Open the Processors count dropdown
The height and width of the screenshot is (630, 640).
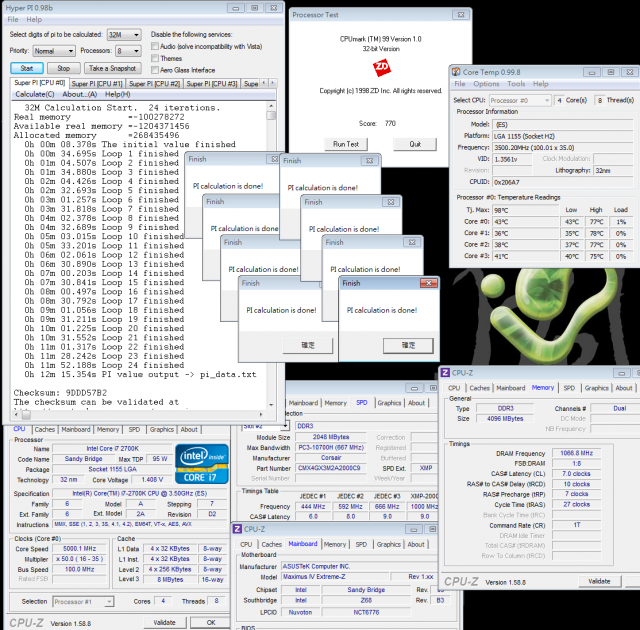click(129, 51)
